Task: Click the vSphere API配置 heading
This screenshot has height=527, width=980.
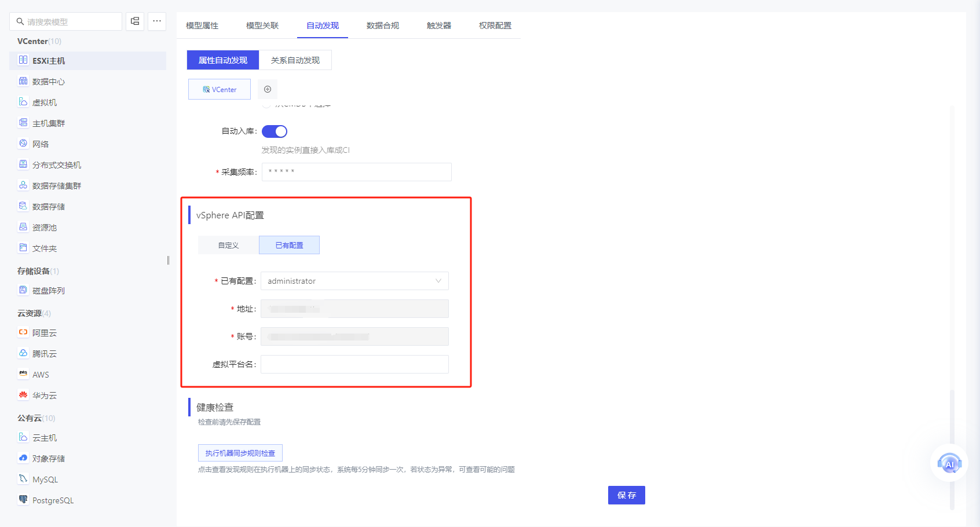Action: click(230, 215)
